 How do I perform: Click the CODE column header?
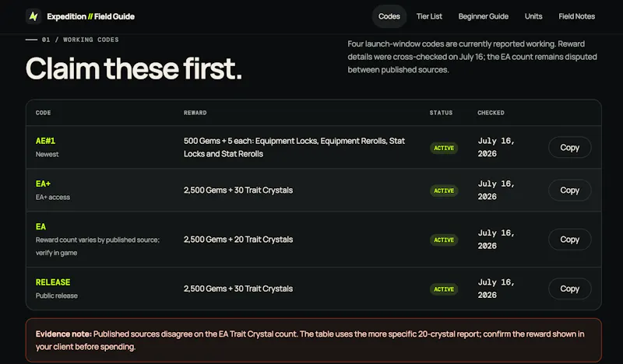click(43, 113)
